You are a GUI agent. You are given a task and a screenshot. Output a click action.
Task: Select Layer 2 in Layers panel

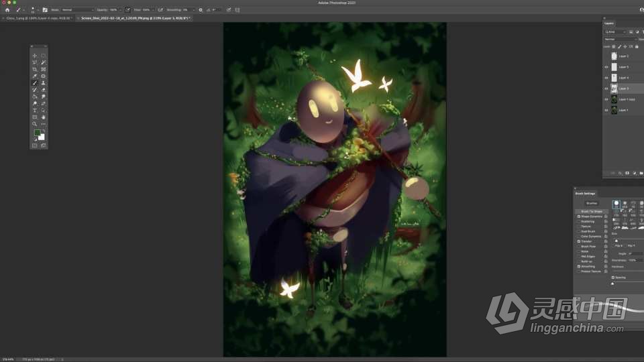click(x=623, y=56)
